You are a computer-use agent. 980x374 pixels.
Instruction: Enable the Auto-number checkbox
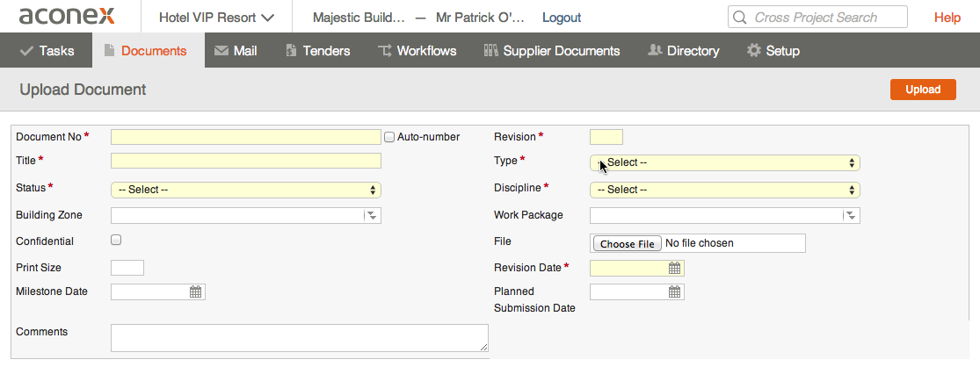[389, 137]
